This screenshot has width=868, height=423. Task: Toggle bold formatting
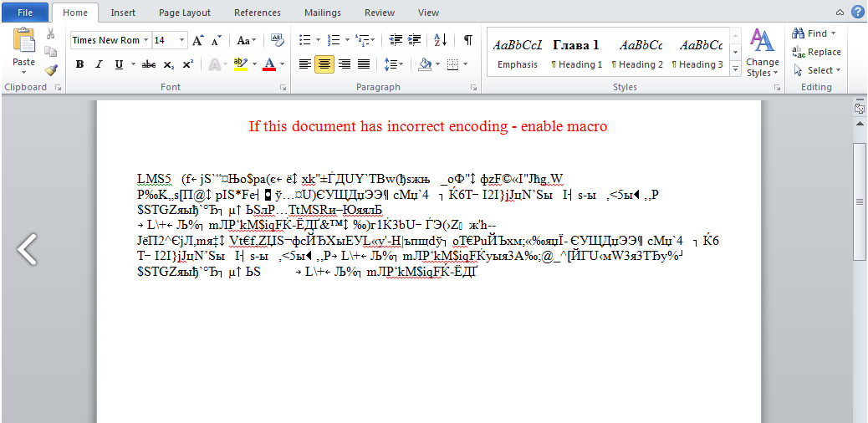[79, 64]
